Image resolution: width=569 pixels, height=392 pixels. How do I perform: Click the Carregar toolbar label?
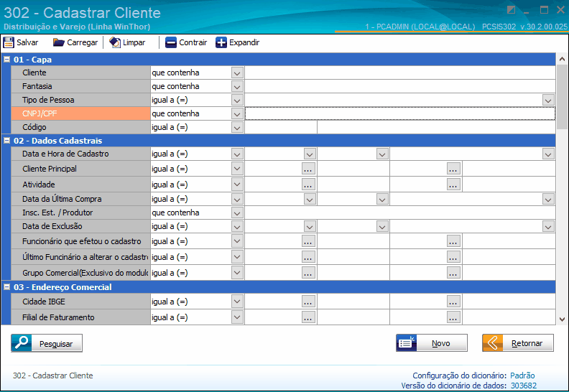coord(83,42)
